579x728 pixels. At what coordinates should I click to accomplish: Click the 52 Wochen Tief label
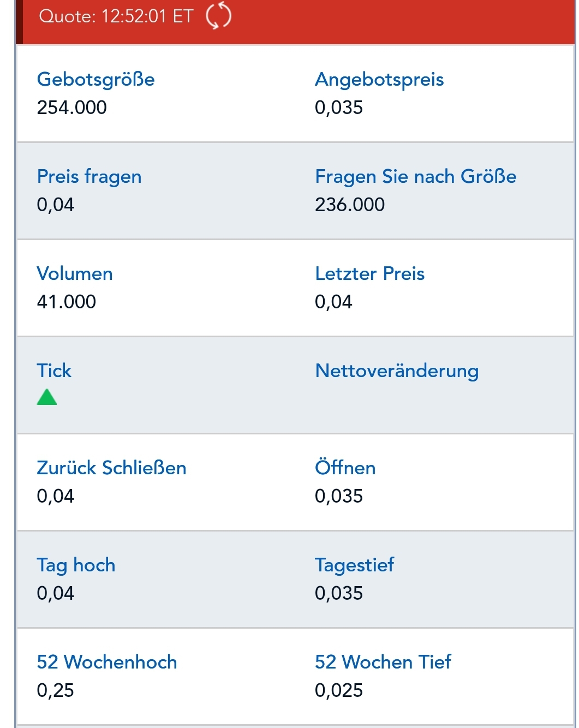pos(383,662)
